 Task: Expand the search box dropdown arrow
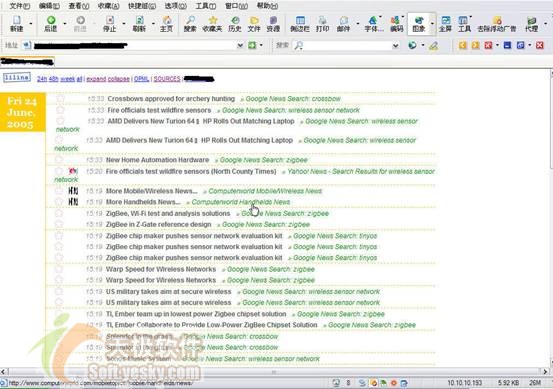[x=395, y=45]
